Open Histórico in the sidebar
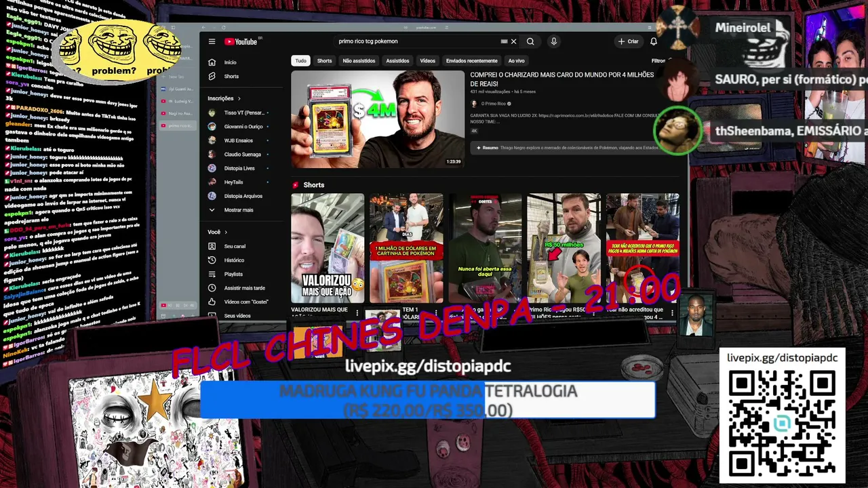The height and width of the screenshot is (488, 868). (x=241, y=260)
